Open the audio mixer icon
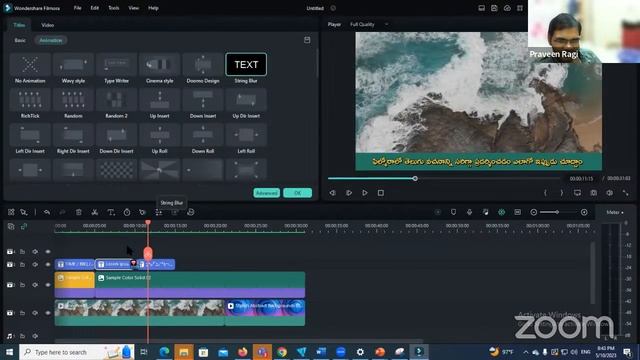640x360 pixels. pyautogui.click(x=485, y=212)
